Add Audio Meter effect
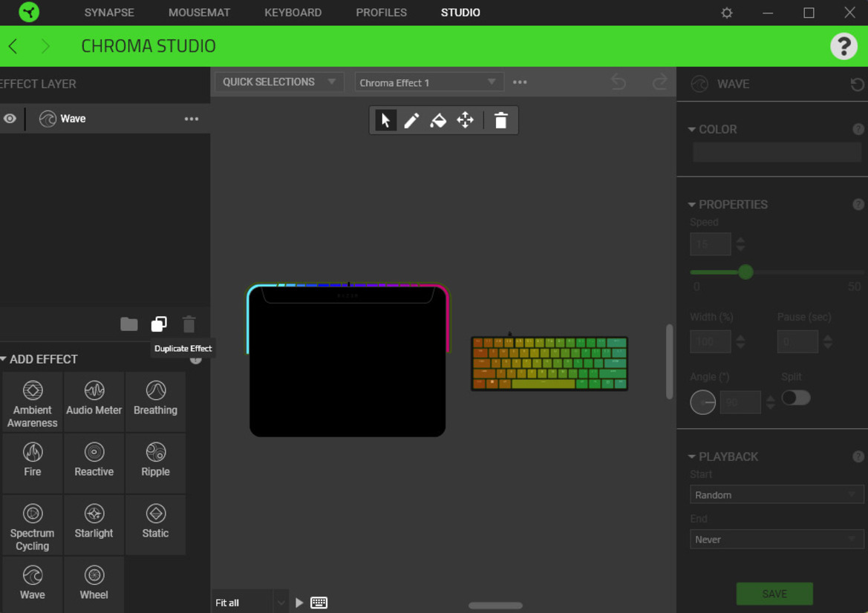Screen dimensions: 868x613 94,402
